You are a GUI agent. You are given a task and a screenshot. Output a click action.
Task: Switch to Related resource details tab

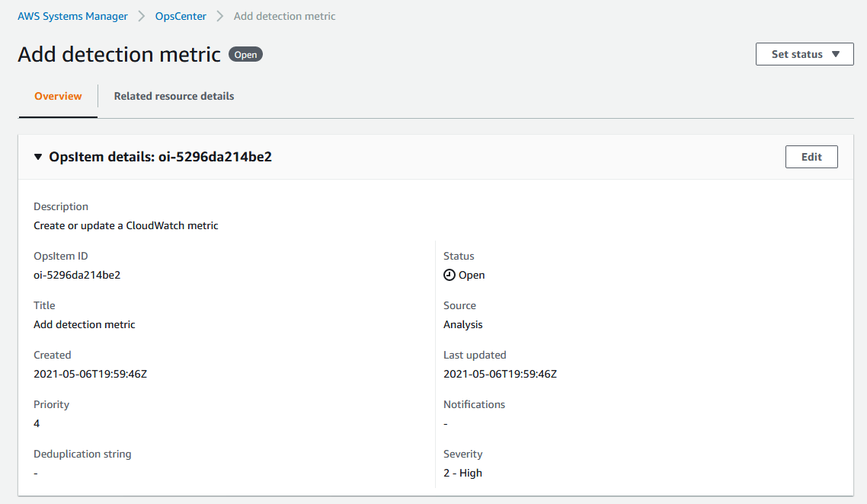pyautogui.click(x=174, y=96)
